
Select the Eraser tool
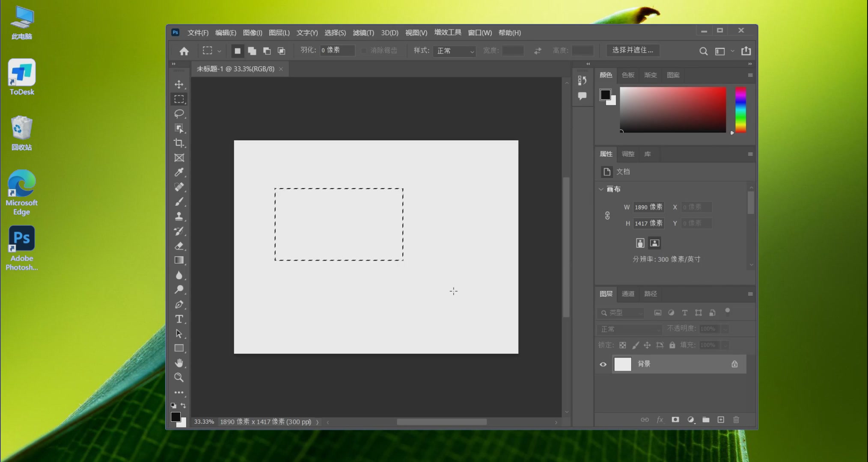(x=179, y=246)
